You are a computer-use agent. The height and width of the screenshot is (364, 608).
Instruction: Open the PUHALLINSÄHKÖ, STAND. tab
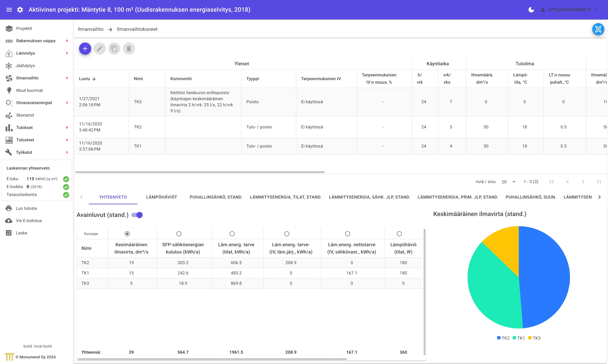tap(216, 197)
